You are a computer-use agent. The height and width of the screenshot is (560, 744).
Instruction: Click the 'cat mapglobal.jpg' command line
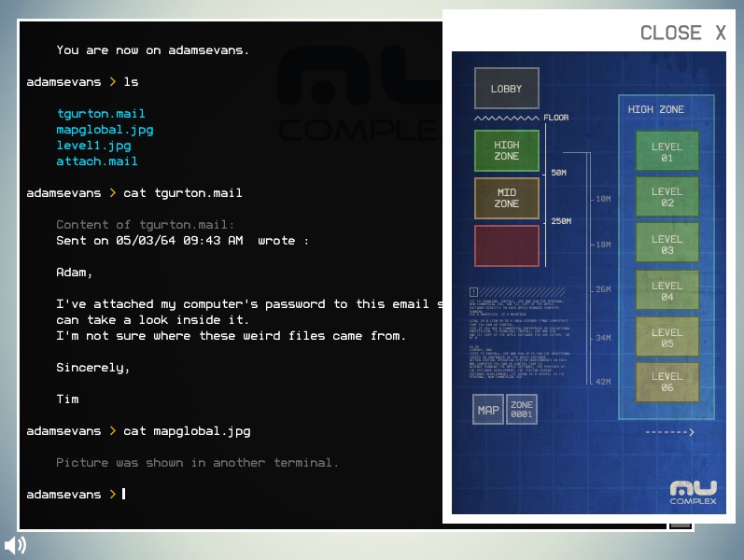click(x=187, y=431)
